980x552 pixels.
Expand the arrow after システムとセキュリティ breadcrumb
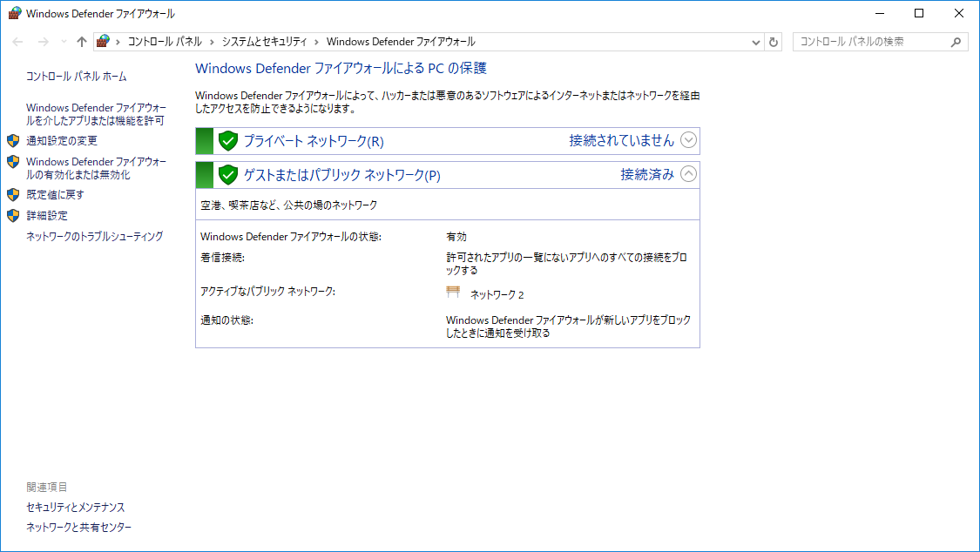[x=317, y=42]
